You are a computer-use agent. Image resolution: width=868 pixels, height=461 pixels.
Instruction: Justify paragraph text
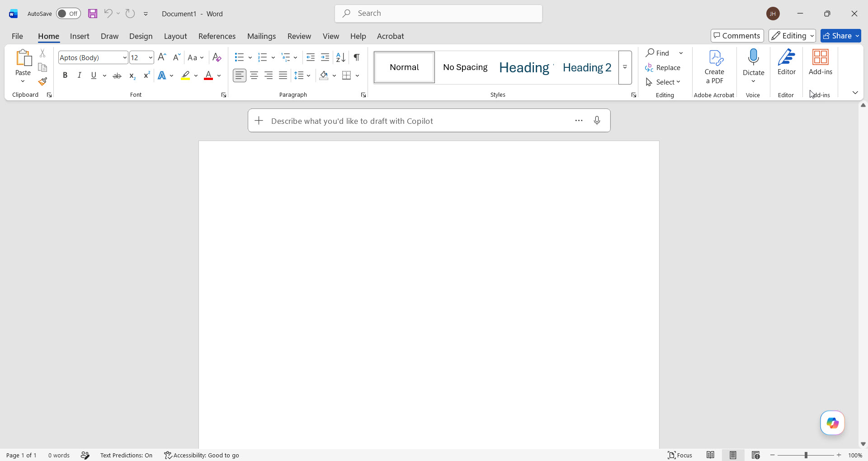(x=283, y=75)
